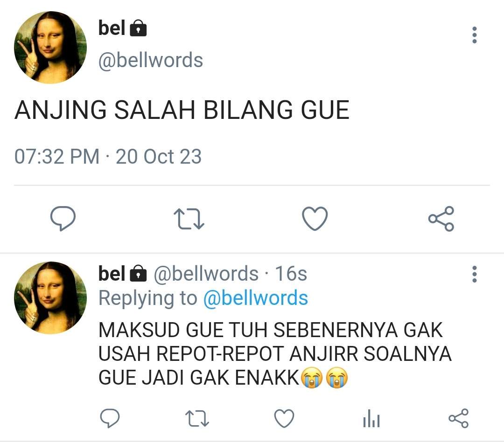Comment on the reply tweet
The height and width of the screenshot is (442, 504).
[110, 418]
